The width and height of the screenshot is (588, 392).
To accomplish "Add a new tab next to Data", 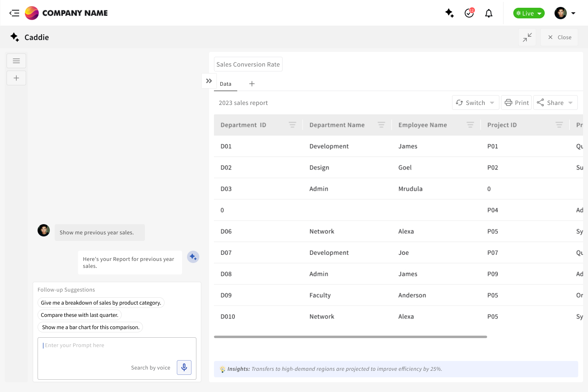I will pos(252,84).
